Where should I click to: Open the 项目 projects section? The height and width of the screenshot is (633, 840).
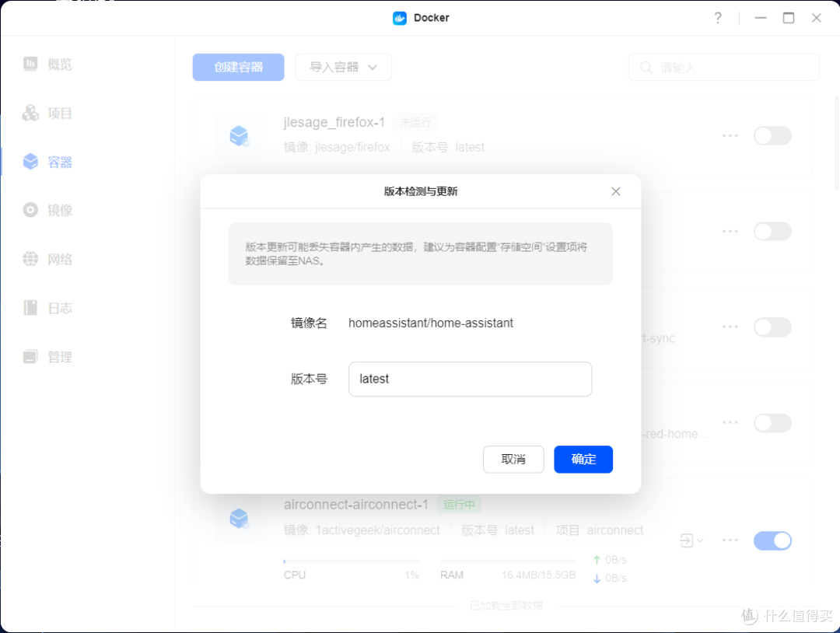47,113
